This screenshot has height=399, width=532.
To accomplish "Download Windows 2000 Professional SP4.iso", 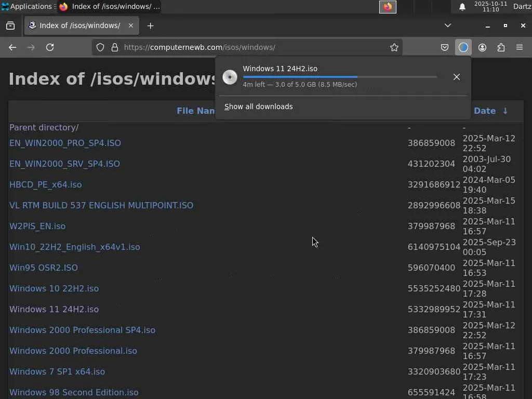I will [x=82, y=330].
